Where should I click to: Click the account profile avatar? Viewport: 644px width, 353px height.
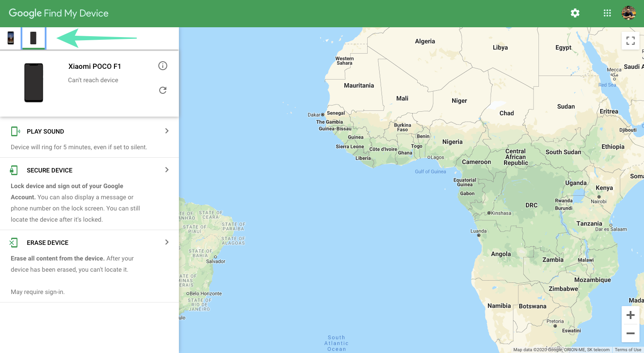(629, 13)
